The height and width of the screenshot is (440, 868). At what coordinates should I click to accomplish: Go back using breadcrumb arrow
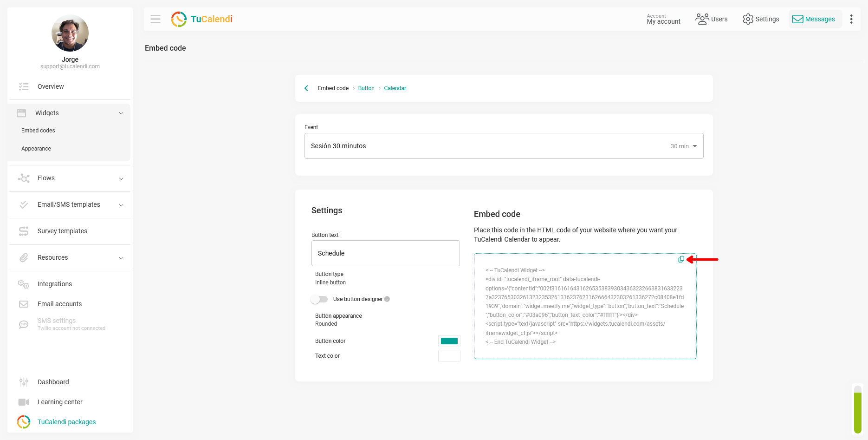(306, 88)
